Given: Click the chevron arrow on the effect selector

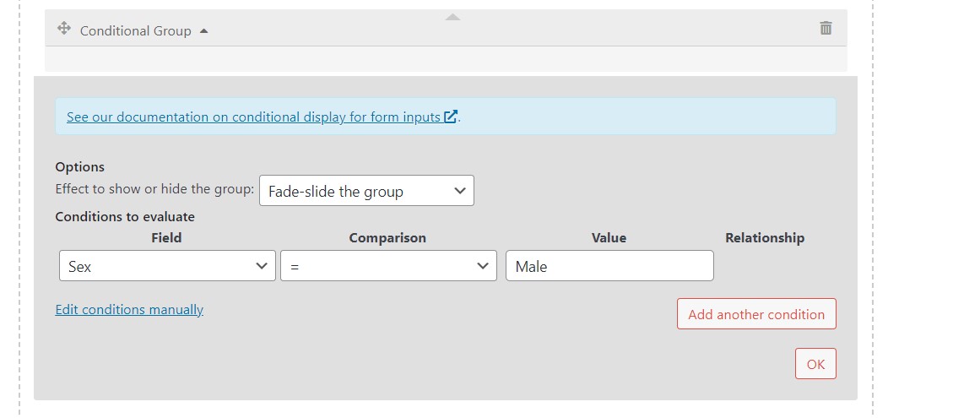Looking at the screenshot, I should (460, 191).
